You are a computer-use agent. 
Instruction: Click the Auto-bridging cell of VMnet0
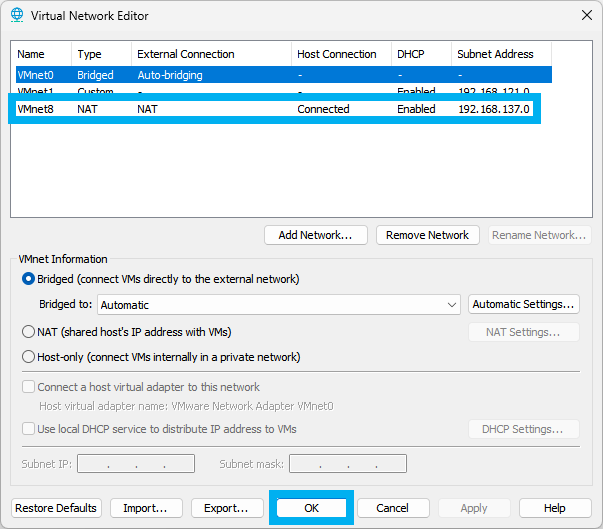(x=170, y=75)
